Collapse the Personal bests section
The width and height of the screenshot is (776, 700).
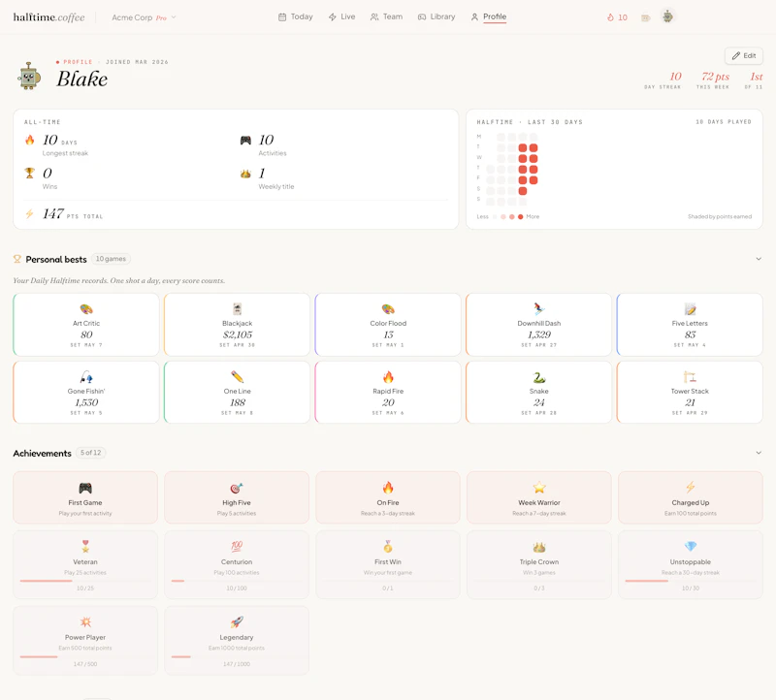pyautogui.click(x=759, y=259)
